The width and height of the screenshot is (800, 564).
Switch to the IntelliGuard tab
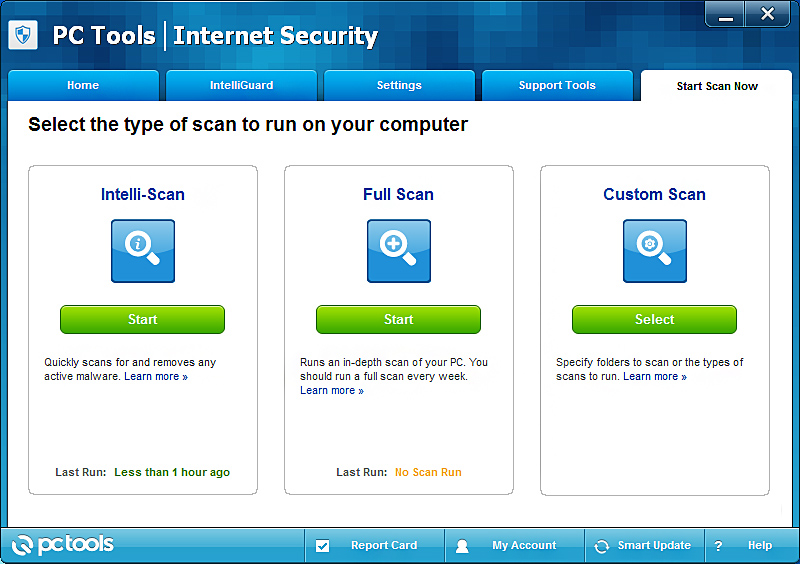(241, 85)
